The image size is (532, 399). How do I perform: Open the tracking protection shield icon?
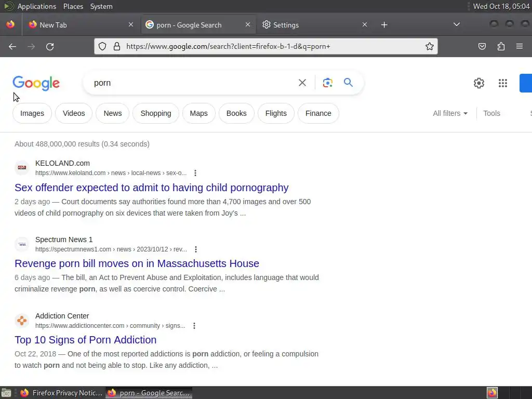102,46
